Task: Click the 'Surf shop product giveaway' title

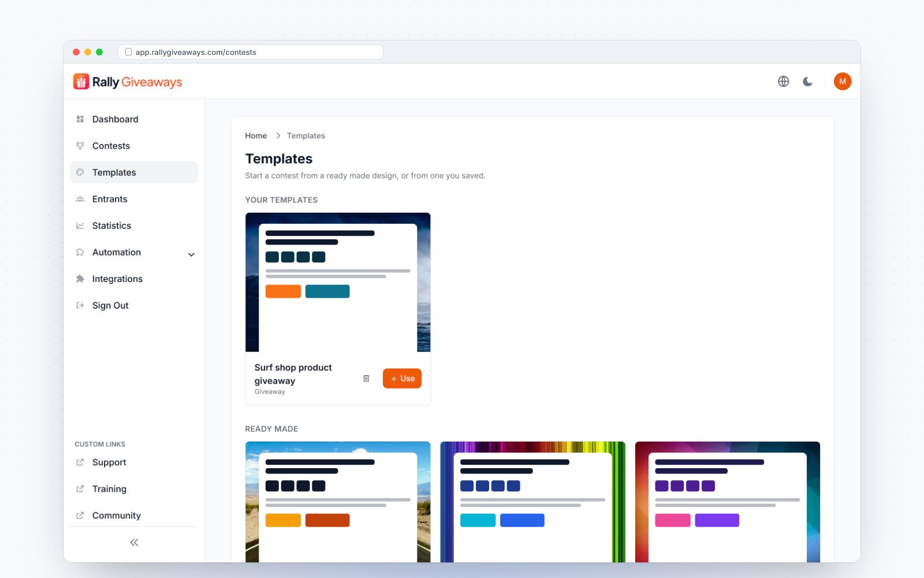Action: (293, 374)
